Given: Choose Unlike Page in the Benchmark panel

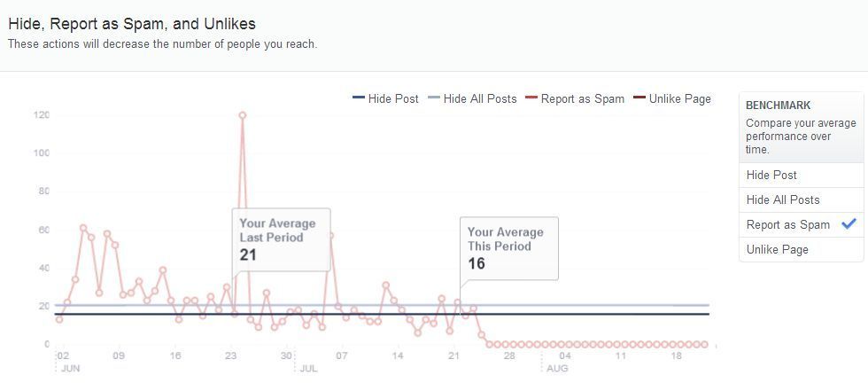Looking at the screenshot, I should (x=777, y=250).
